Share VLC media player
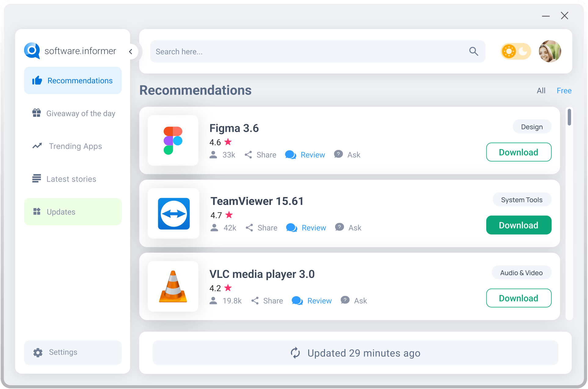The image size is (588, 389). 273,301
